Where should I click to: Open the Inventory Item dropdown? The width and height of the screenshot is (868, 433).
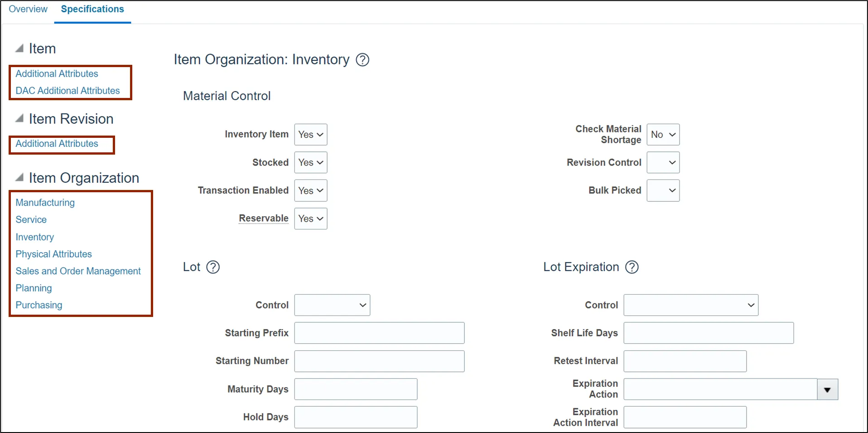click(311, 135)
